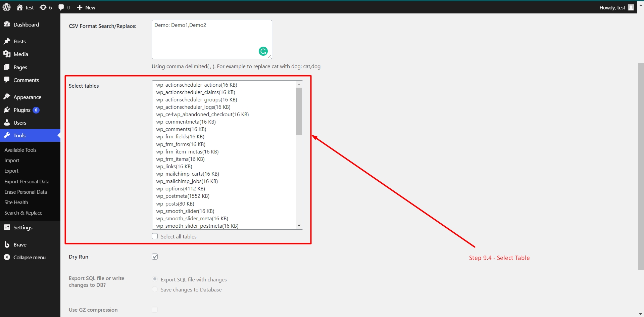The height and width of the screenshot is (317, 644).
Task: Click the plus New content icon
Action: [x=80, y=7]
